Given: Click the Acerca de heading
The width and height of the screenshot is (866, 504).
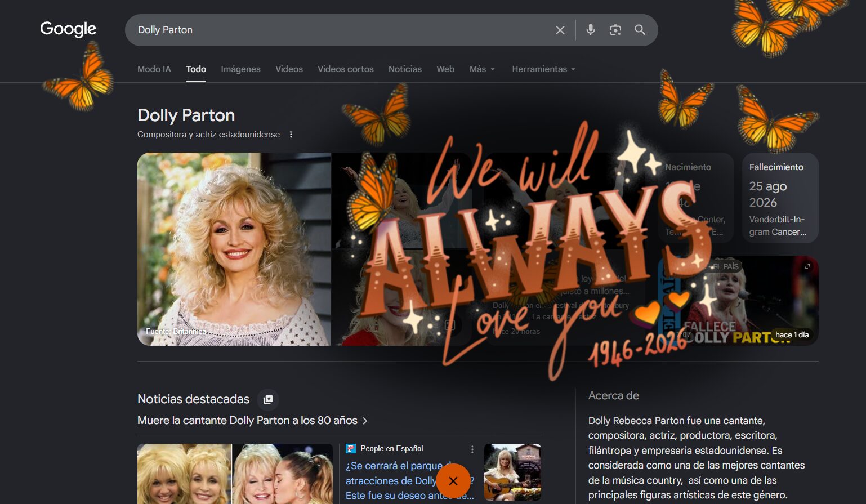Looking at the screenshot, I should [614, 396].
